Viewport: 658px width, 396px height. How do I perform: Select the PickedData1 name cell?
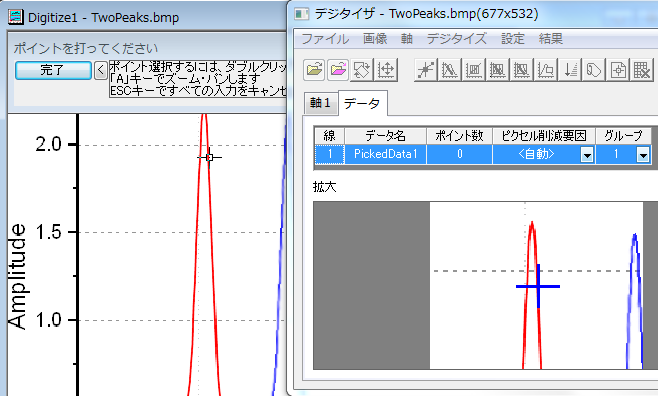pos(386,154)
